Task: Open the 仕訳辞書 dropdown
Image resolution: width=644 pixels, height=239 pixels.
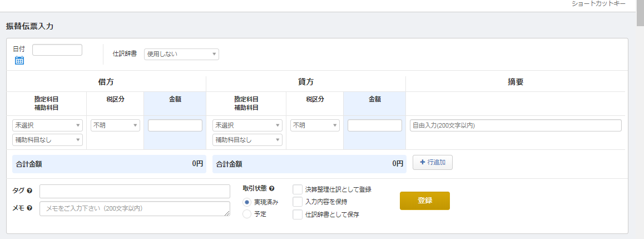Action: click(x=181, y=54)
